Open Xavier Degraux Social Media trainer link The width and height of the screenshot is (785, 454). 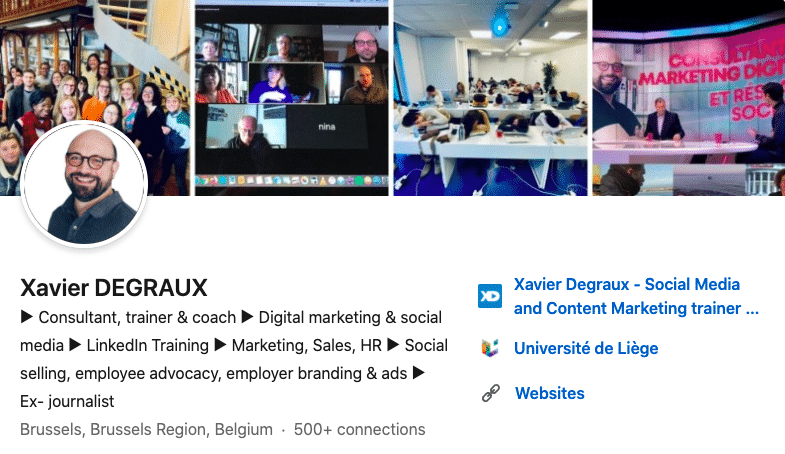click(636, 296)
